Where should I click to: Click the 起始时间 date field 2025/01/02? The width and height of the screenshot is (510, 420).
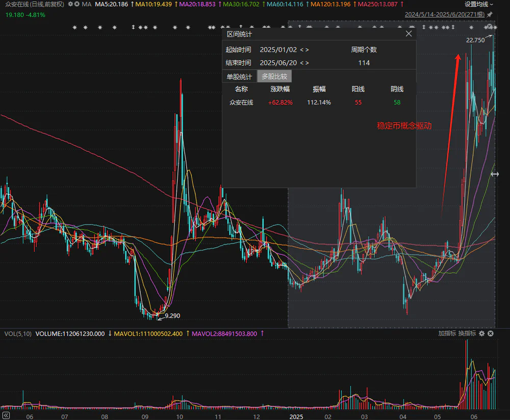tap(277, 50)
